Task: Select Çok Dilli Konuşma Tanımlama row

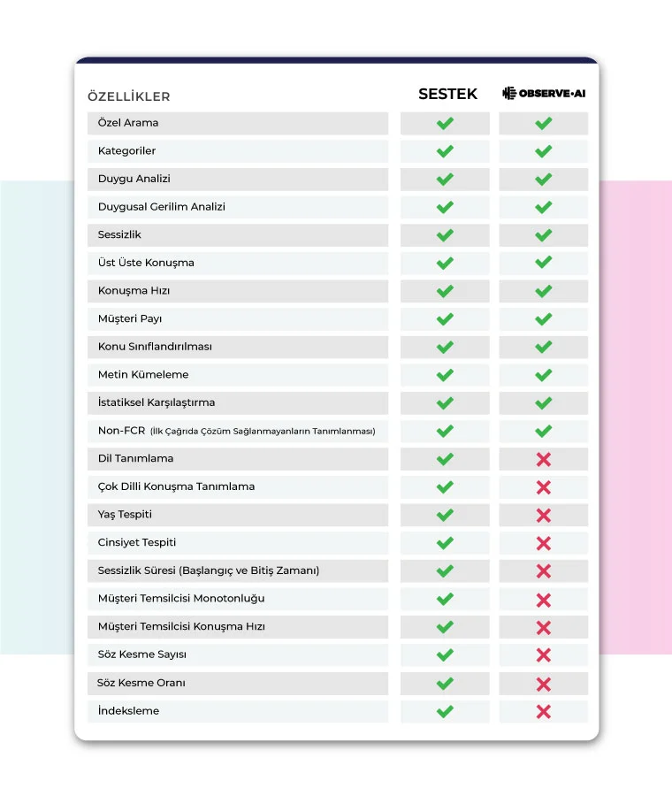Action: (238, 486)
